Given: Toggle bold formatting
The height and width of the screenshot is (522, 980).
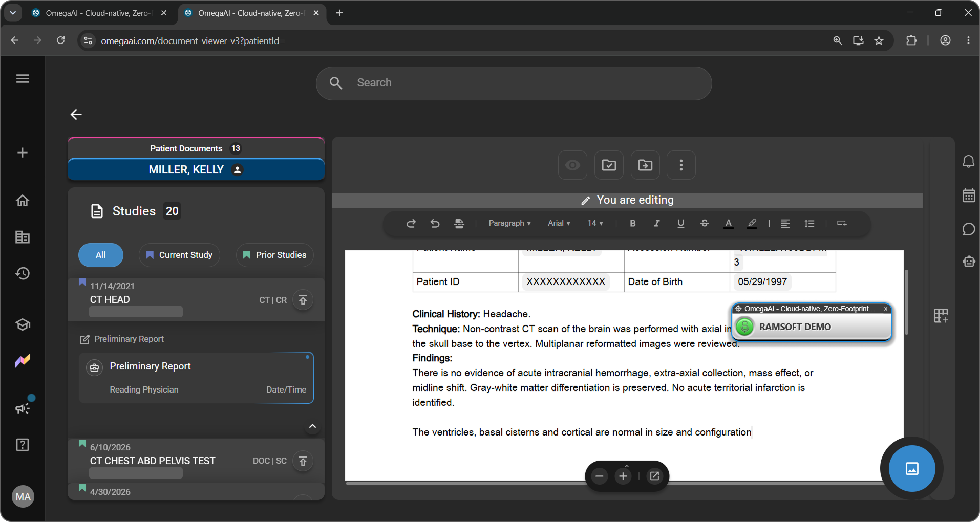Looking at the screenshot, I should point(633,223).
